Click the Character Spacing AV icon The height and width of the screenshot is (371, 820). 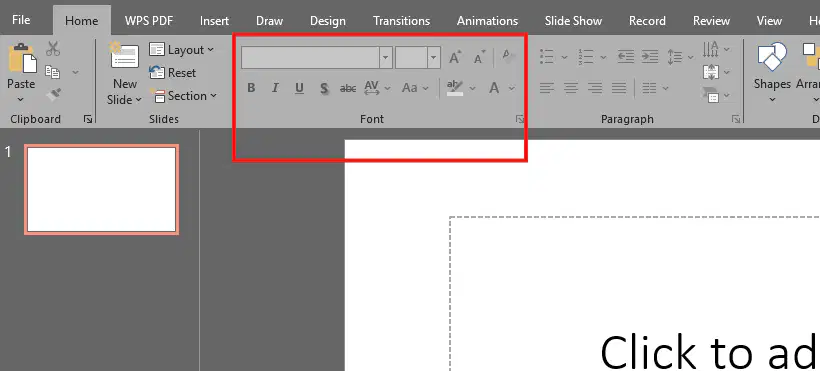(372, 88)
